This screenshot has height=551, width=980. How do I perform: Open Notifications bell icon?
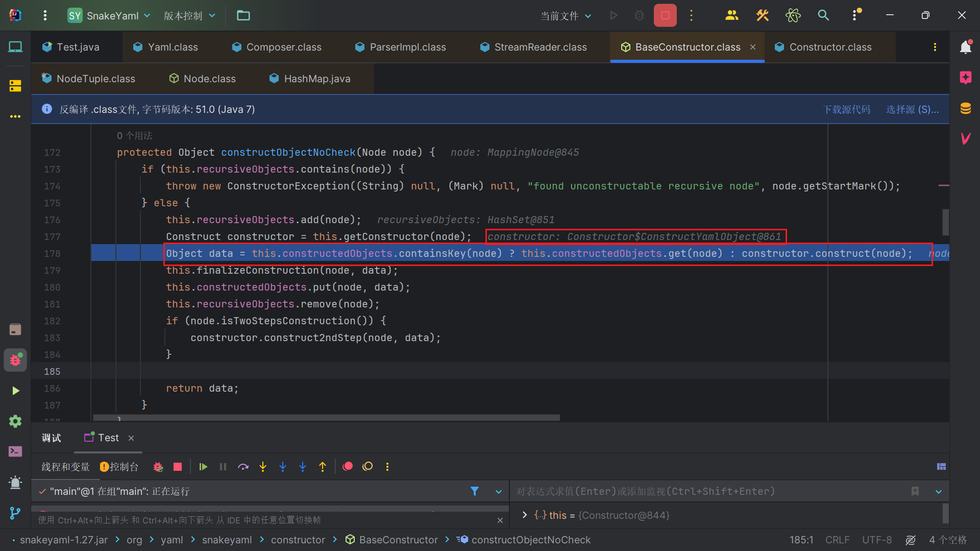click(x=965, y=47)
